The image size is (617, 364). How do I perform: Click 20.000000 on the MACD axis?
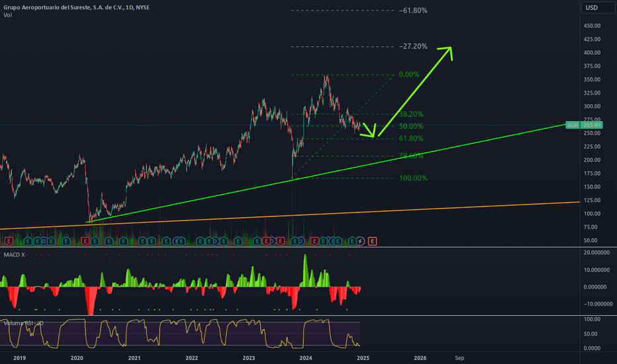[x=597, y=253]
